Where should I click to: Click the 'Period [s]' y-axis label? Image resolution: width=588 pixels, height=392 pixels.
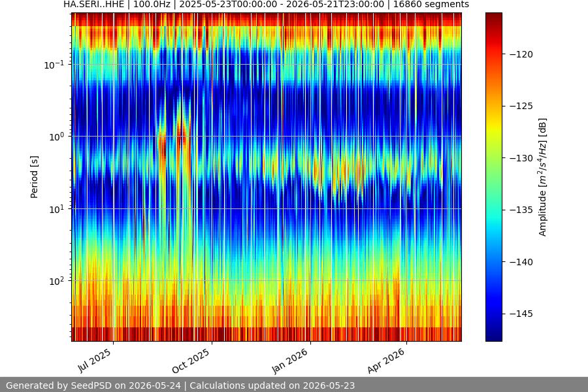34,177
